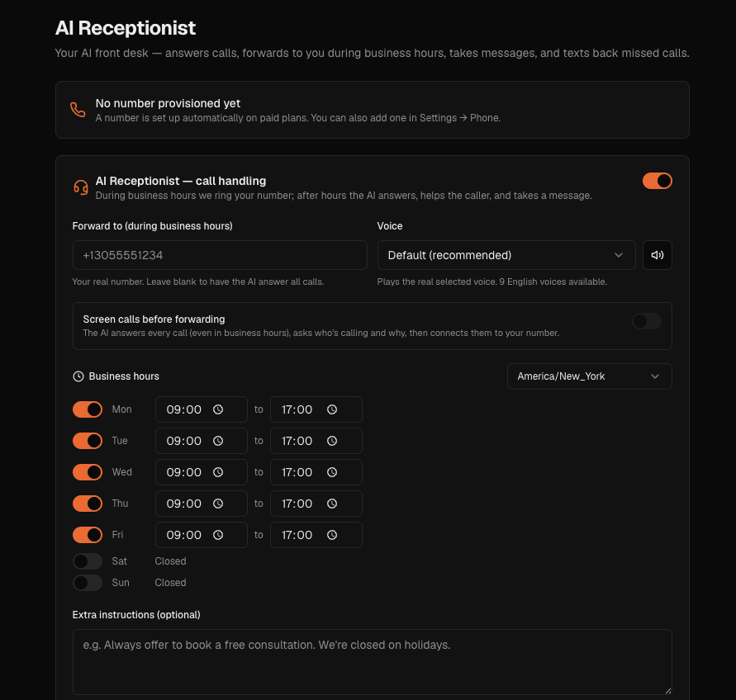Click 'Extra instructions (optional)' label
This screenshot has height=700, width=736.
(x=136, y=615)
